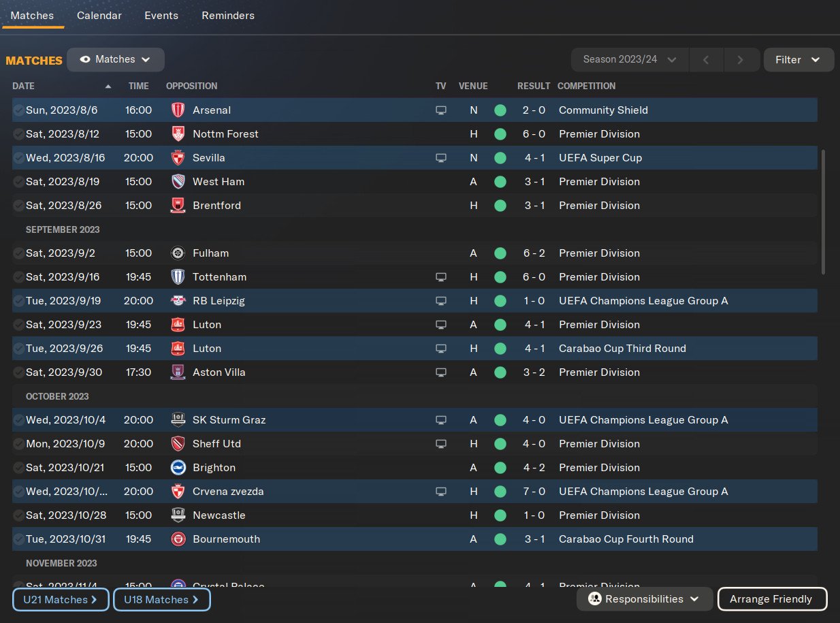The height and width of the screenshot is (623, 840).
Task: Click the Arsenal club badge icon
Action: coord(178,110)
